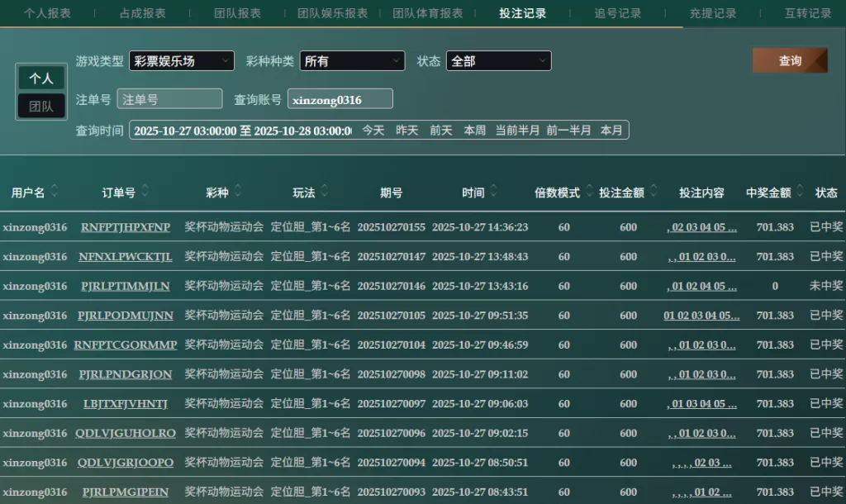Select the 个人 view toggle
The image size is (846, 504).
(x=41, y=78)
